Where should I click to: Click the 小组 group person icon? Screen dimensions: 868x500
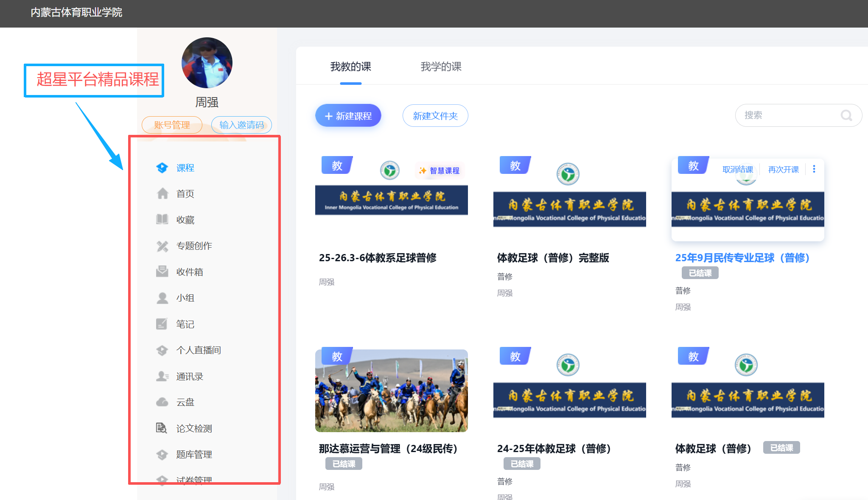click(x=162, y=298)
